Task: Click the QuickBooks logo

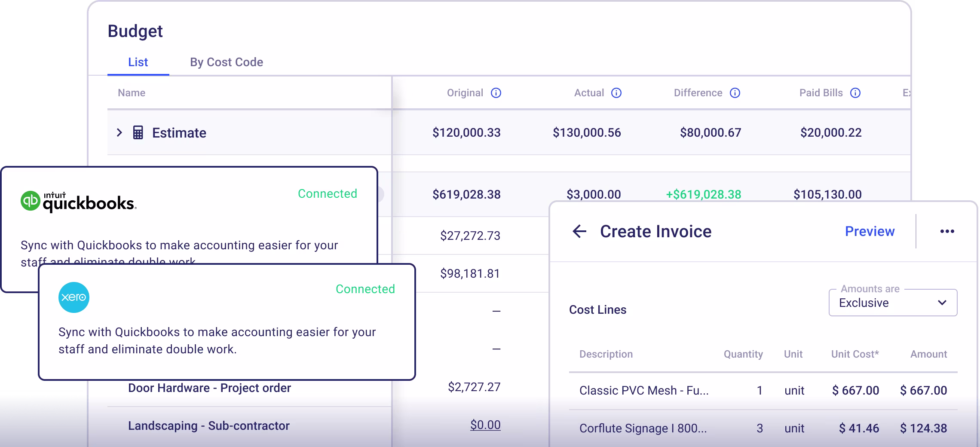Action: click(x=79, y=202)
